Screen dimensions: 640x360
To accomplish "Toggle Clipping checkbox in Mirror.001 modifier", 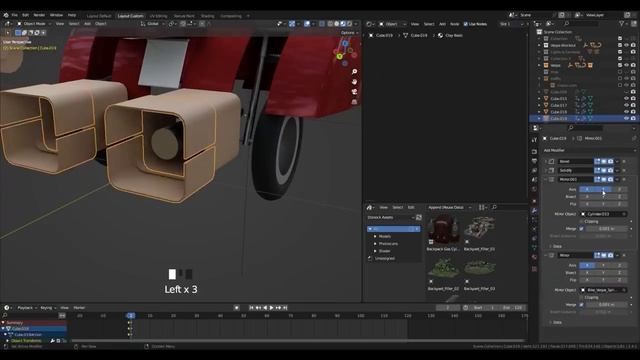I will point(582,222).
